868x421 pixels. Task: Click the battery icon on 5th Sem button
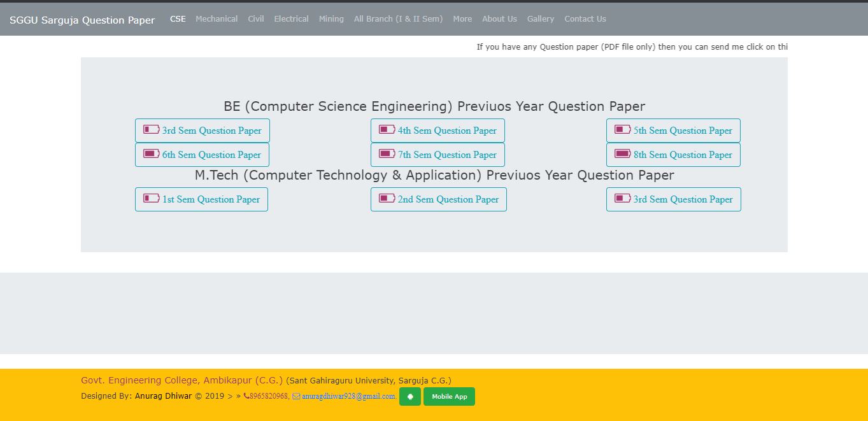click(x=622, y=129)
